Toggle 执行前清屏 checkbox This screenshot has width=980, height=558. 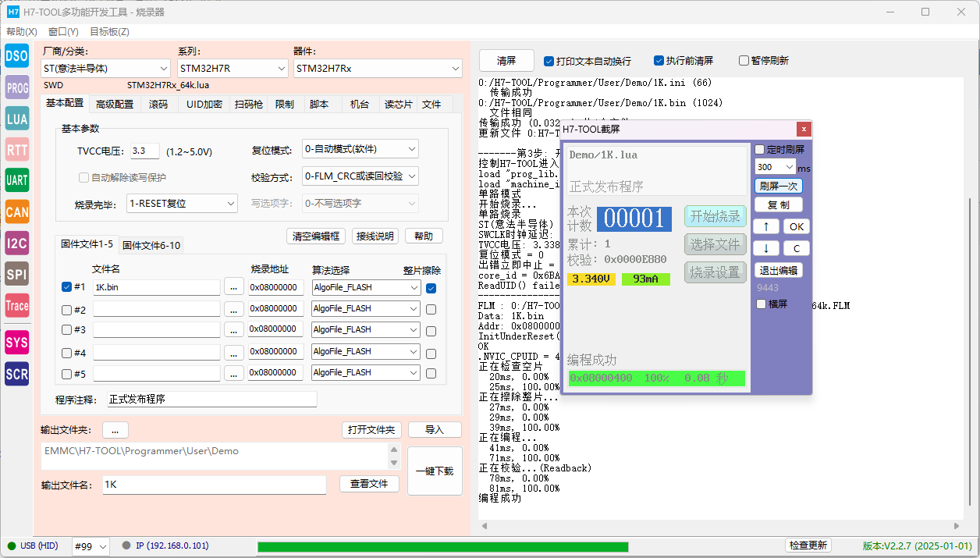pos(659,61)
